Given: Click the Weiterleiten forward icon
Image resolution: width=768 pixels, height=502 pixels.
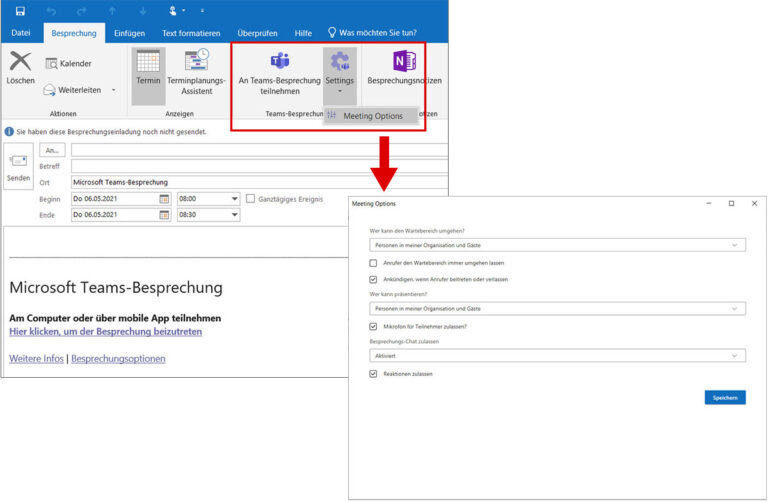Looking at the screenshot, I should pyautogui.click(x=50, y=90).
